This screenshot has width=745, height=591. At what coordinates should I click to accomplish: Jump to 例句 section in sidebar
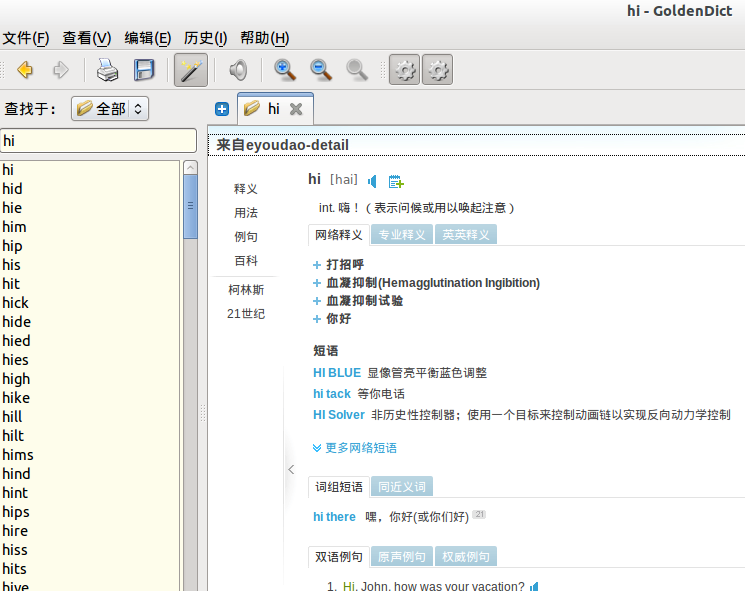246,236
